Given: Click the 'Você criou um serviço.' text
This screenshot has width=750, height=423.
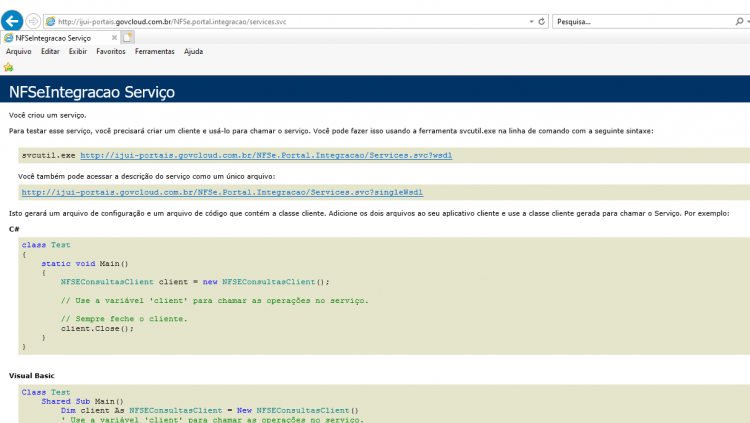Looking at the screenshot, I should [x=47, y=115].
